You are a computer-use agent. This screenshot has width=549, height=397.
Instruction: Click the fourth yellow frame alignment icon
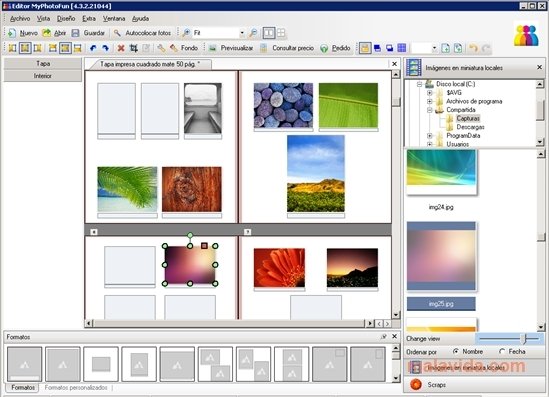(53, 48)
